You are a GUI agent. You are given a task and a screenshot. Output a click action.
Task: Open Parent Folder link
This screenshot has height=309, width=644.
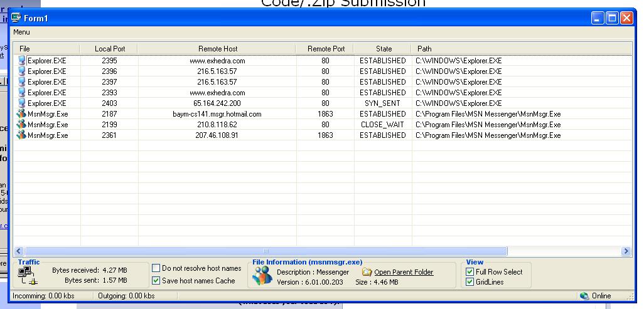tap(403, 272)
